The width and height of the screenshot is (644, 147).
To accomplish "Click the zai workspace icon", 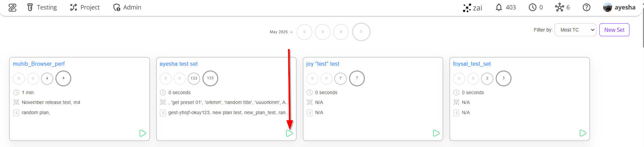I will [x=472, y=8].
